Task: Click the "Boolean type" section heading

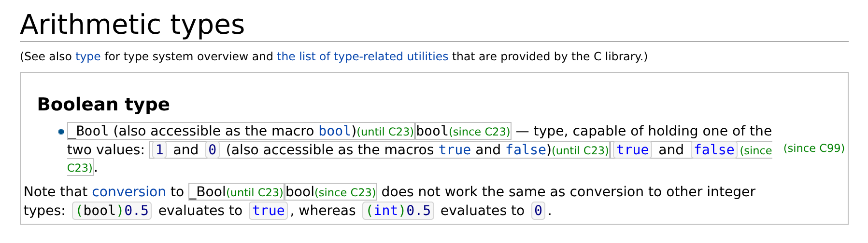Action: [x=103, y=105]
